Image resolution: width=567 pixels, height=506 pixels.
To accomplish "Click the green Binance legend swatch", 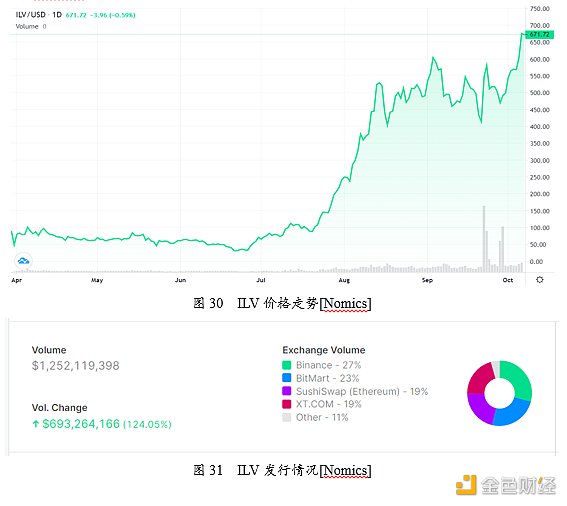I will coord(286,365).
